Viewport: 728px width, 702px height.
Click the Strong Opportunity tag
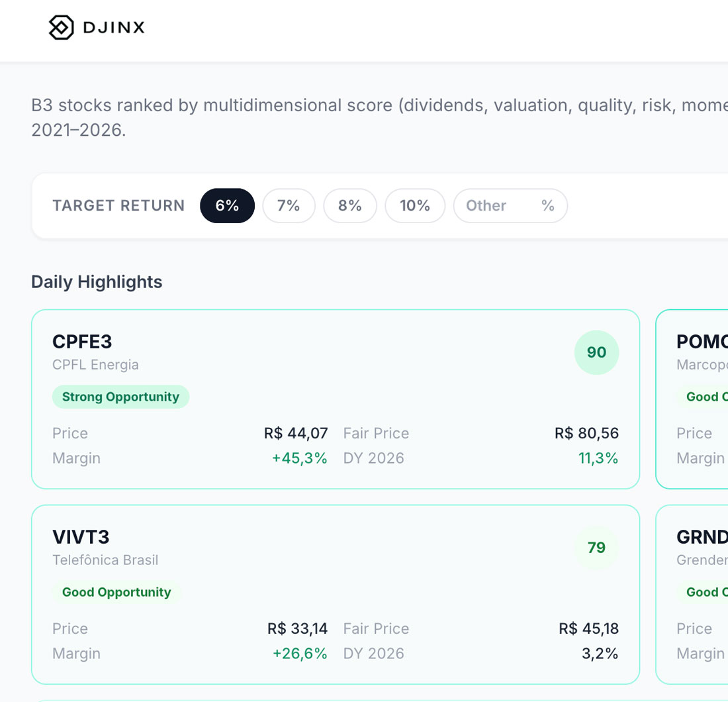coord(120,397)
